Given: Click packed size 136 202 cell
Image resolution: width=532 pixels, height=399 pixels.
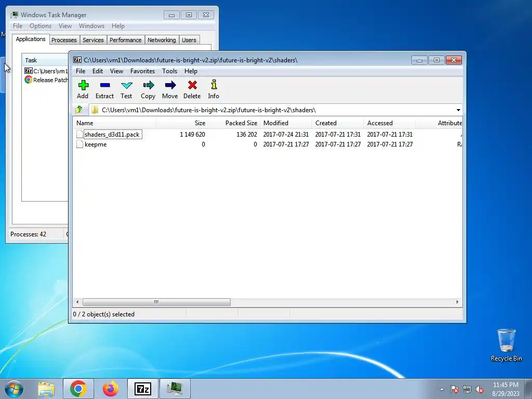Looking at the screenshot, I should pos(247,135).
